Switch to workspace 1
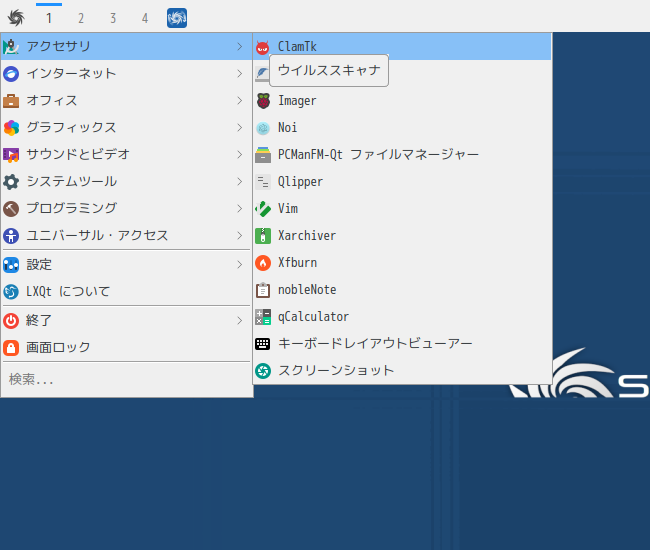 click(49, 18)
